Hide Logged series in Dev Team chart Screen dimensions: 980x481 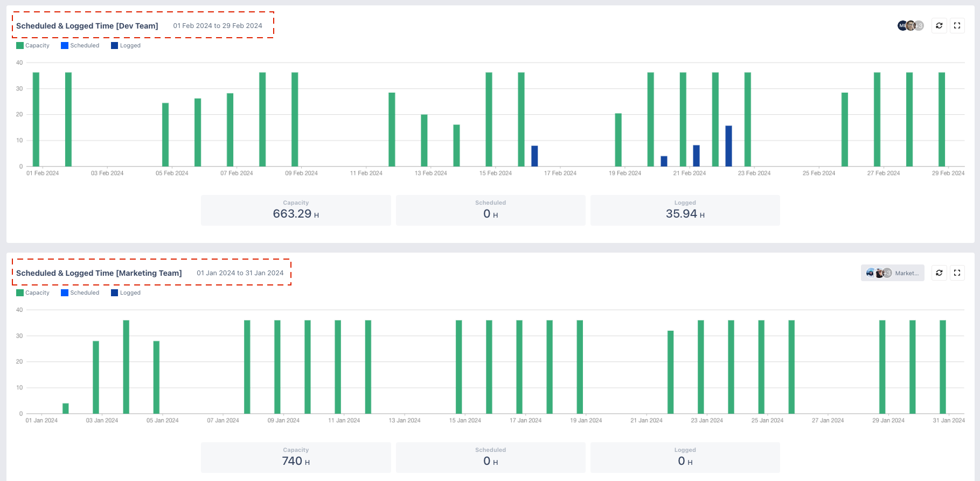tap(126, 46)
